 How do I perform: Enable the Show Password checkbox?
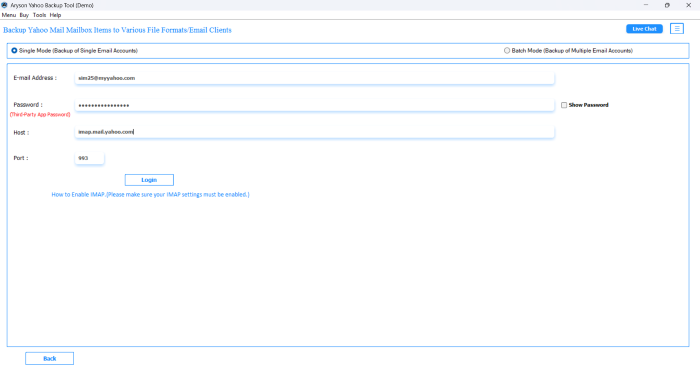point(564,105)
